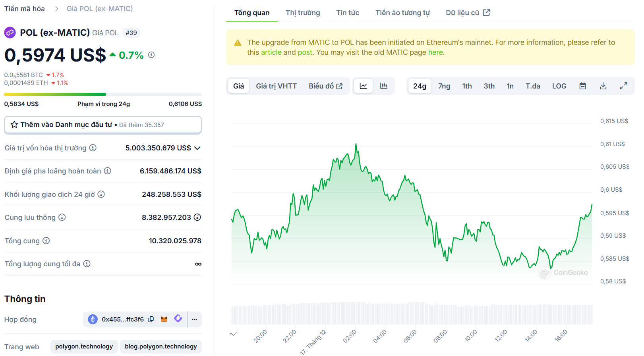Select 3th time range

click(489, 86)
